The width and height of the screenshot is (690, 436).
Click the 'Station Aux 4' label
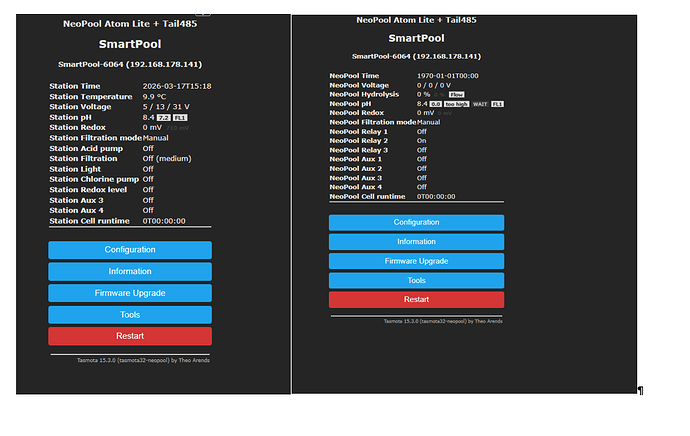tap(77, 211)
